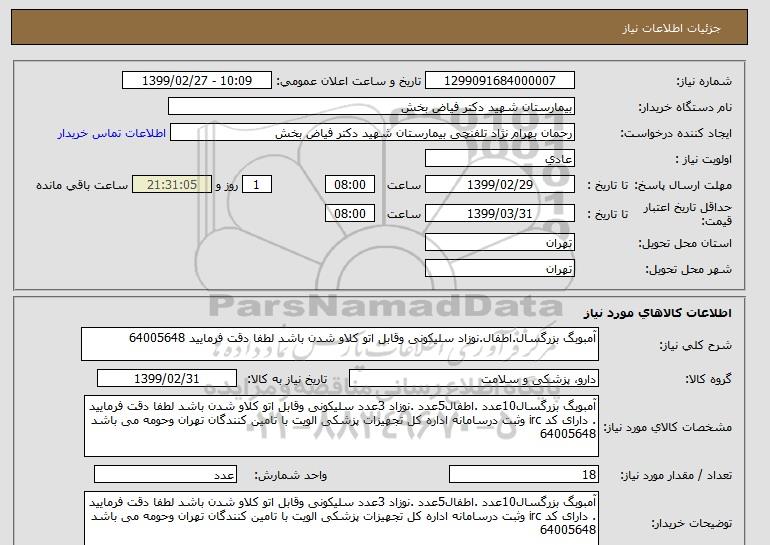Select the delivery province field تهران
The width and height of the screenshot is (770, 545).
499,243
